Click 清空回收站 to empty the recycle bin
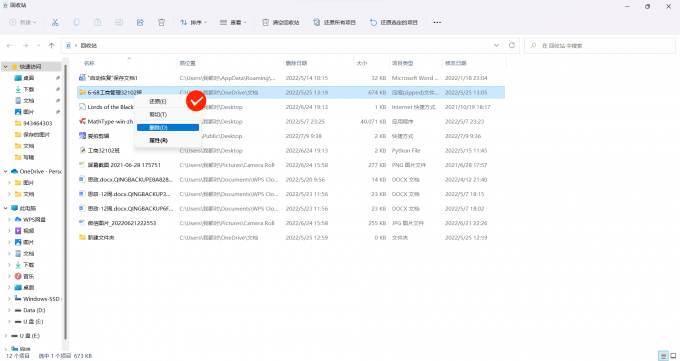Screen dimensions: 680x361 pos(281,23)
